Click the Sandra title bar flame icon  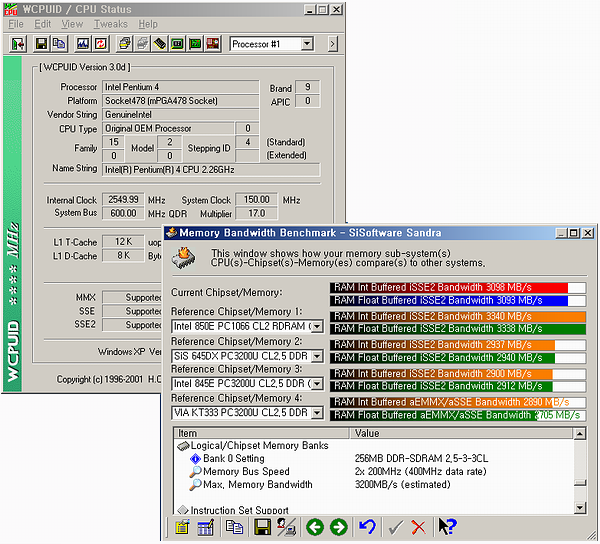coord(171,233)
